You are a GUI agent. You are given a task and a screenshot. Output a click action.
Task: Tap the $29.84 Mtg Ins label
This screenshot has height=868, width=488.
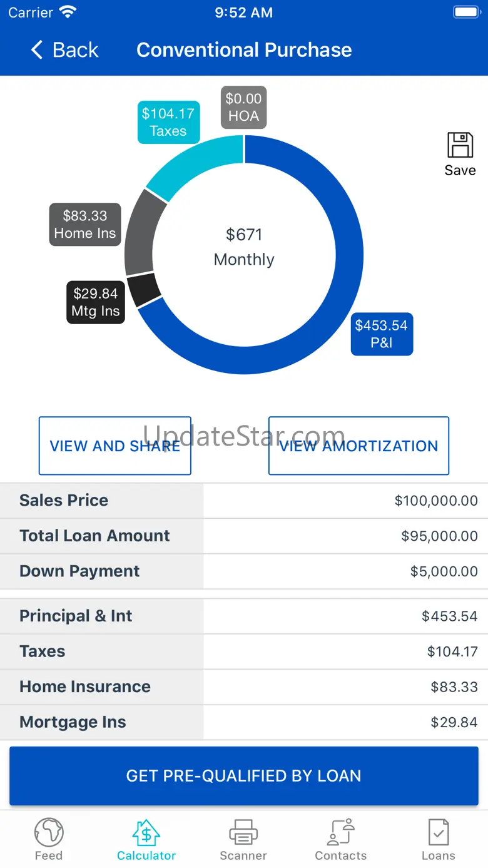click(x=96, y=302)
